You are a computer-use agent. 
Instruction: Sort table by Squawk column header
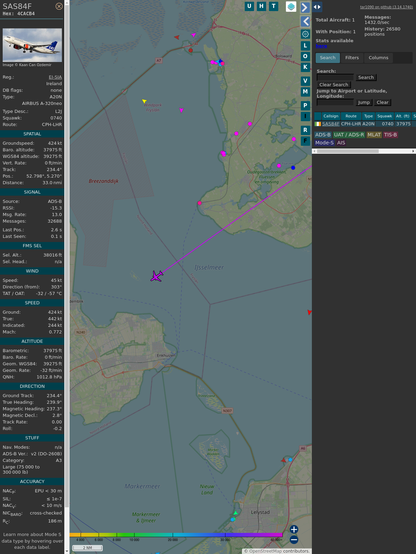click(x=384, y=116)
